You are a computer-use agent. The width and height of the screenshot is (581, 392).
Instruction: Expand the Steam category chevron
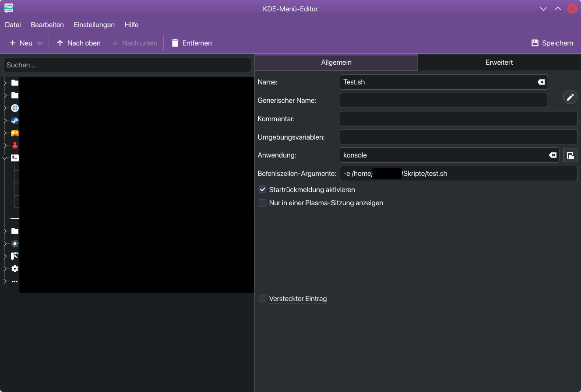(5, 120)
